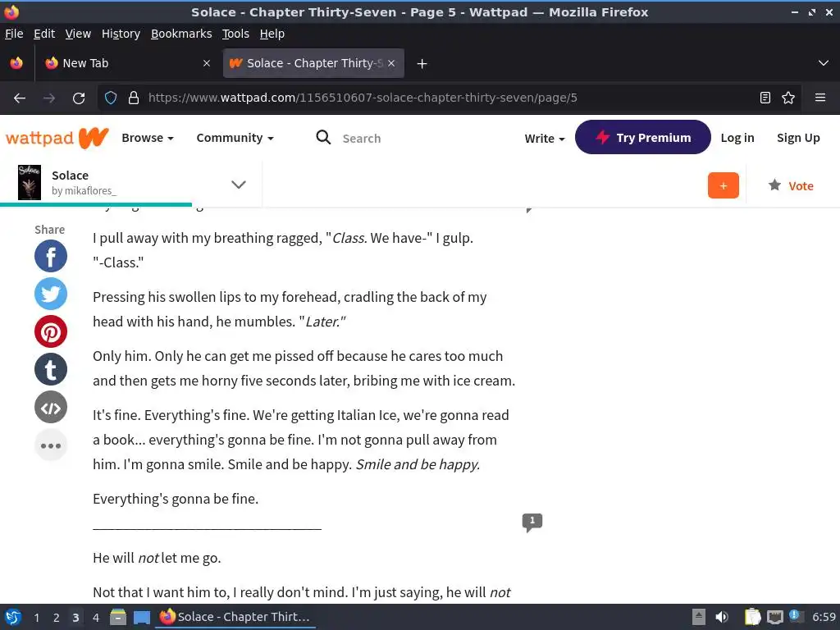Screen dimensions: 840x630
Task: Switch to workspace 1
Action: tap(36, 618)
